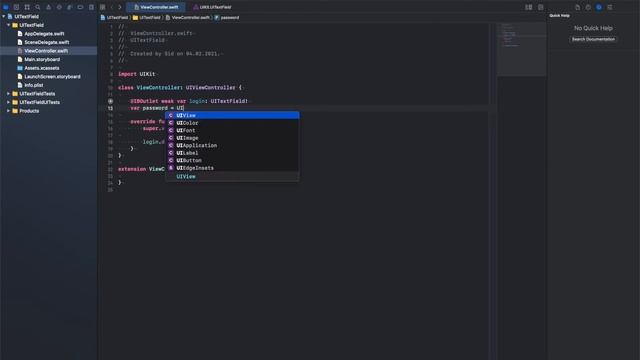Open Info.plist in navigator
Image resolution: width=640 pixels, height=360 pixels.
(33, 85)
